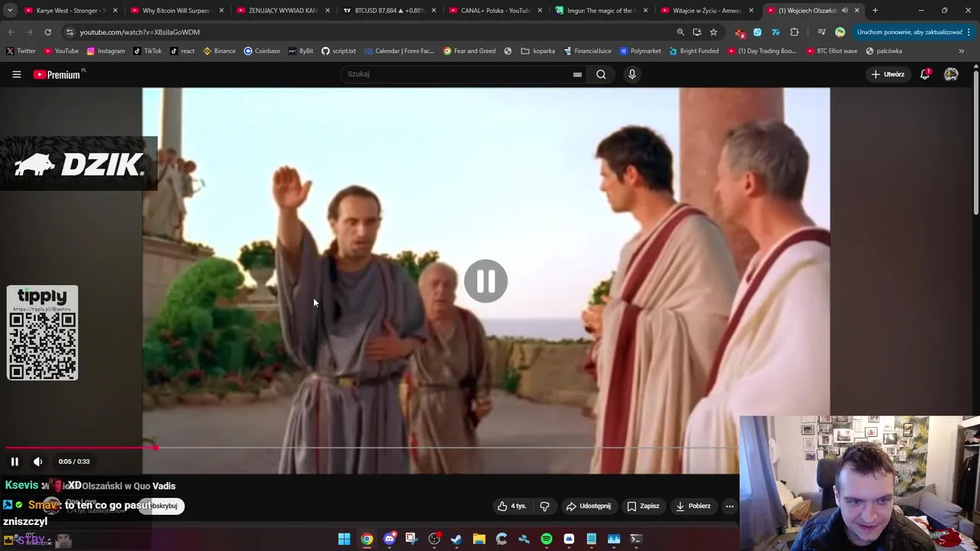Open Discord from the taskbar
Image resolution: width=980 pixels, height=551 pixels.
click(x=389, y=540)
